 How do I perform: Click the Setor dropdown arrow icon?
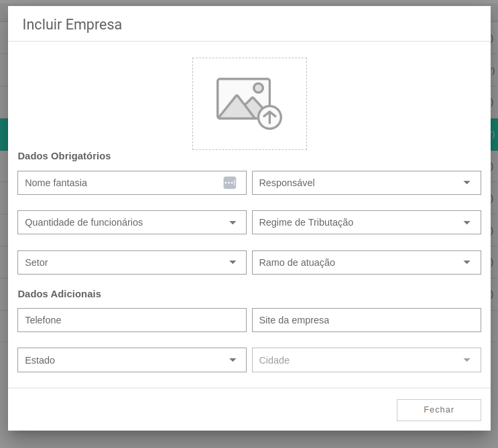pyautogui.click(x=233, y=262)
